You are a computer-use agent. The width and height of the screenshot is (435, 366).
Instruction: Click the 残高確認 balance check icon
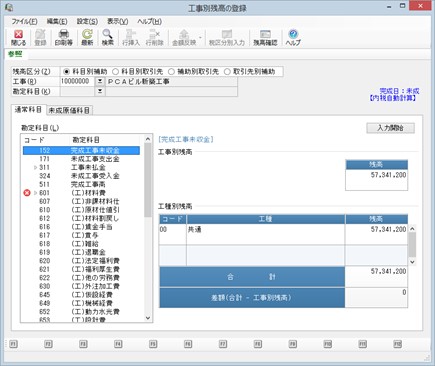click(x=265, y=38)
